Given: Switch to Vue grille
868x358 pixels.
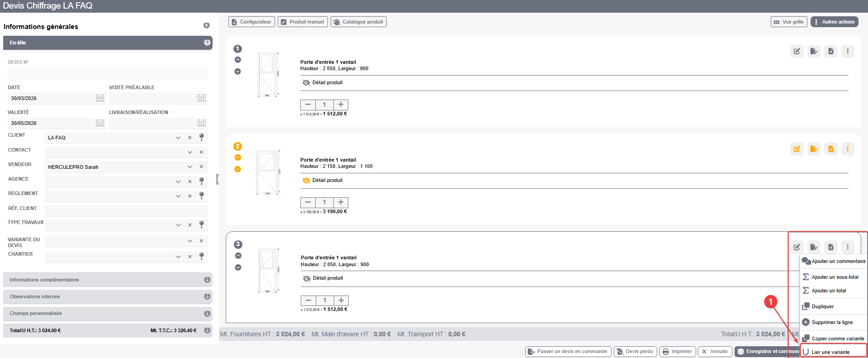Looking at the screenshot, I should tap(789, 22).
